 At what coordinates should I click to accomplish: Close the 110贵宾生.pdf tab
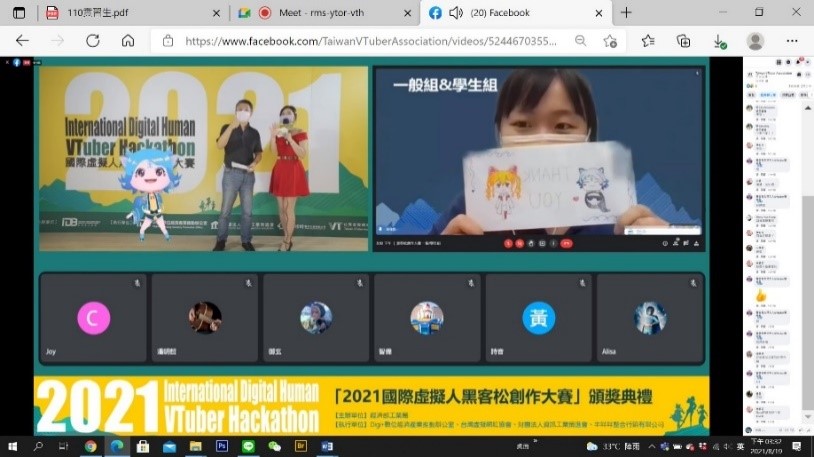coord(216,13)
